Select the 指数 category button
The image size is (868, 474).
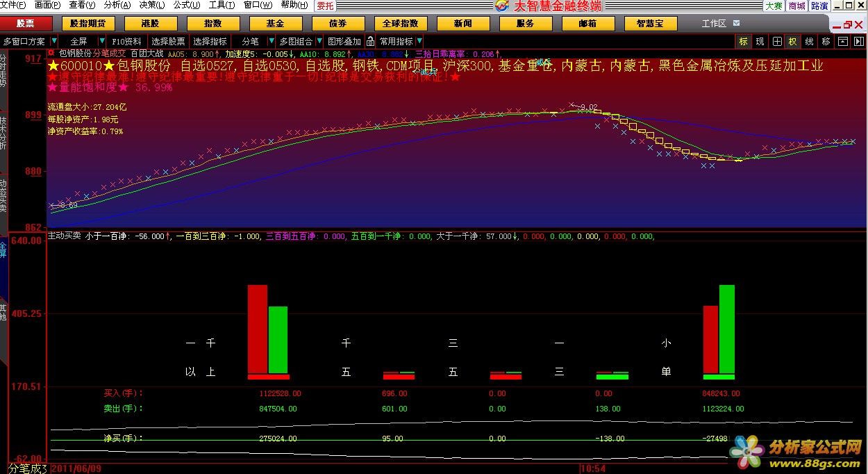pyautogui.click(x=212, y=23)
